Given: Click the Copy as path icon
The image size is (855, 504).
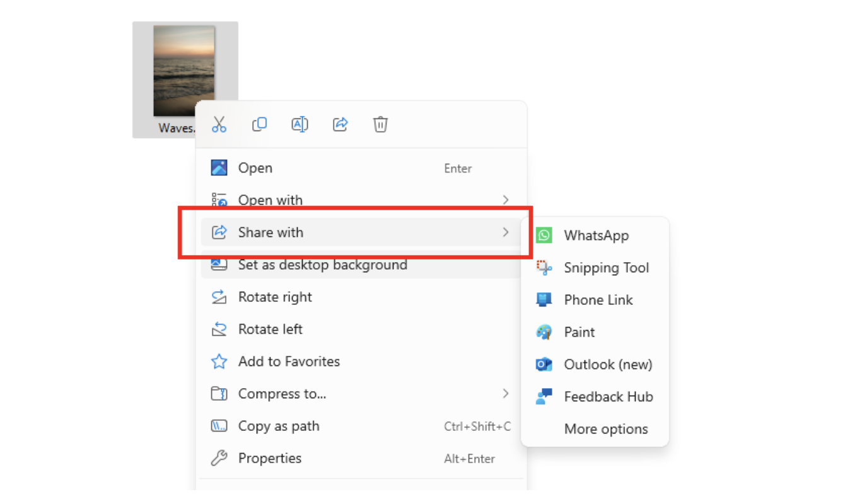Looking at the screenshot, I should (219, 426).
